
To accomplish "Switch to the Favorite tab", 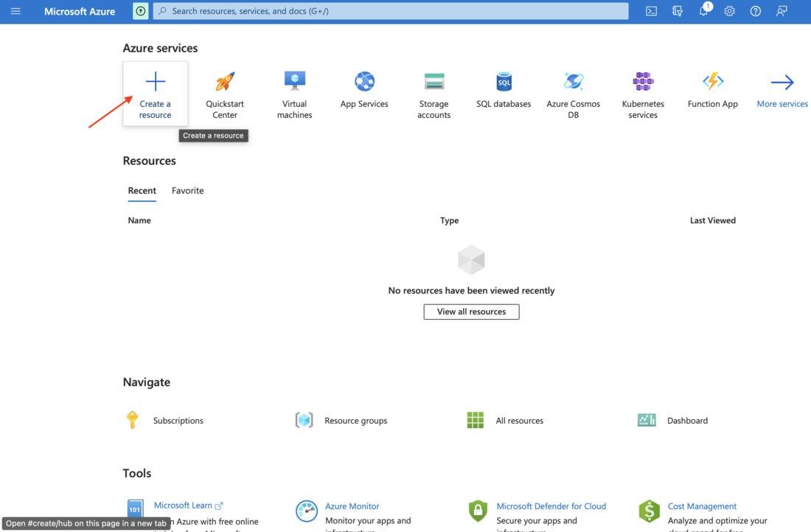I will [x=188, y=190].
